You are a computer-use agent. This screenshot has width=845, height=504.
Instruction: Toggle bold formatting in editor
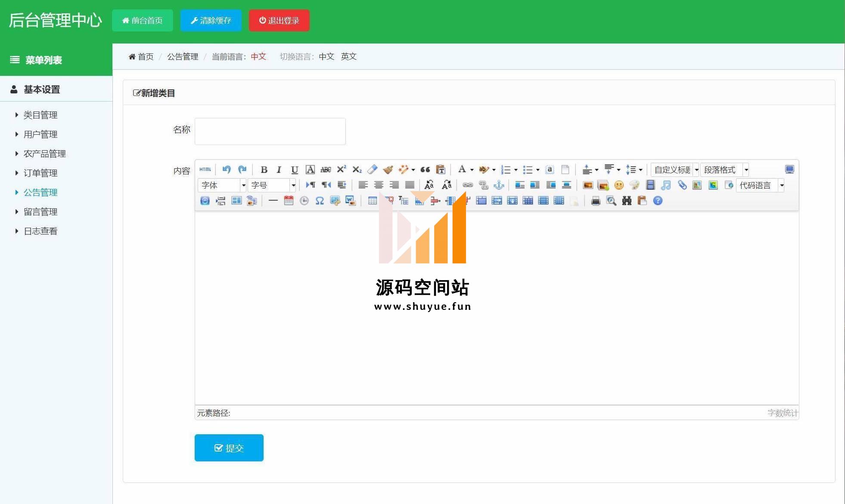(x=264, y=170)
